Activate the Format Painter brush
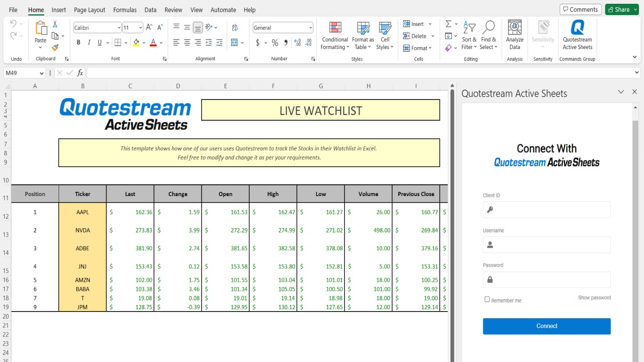This screenshot has width=644, height=362. [55, 48]
